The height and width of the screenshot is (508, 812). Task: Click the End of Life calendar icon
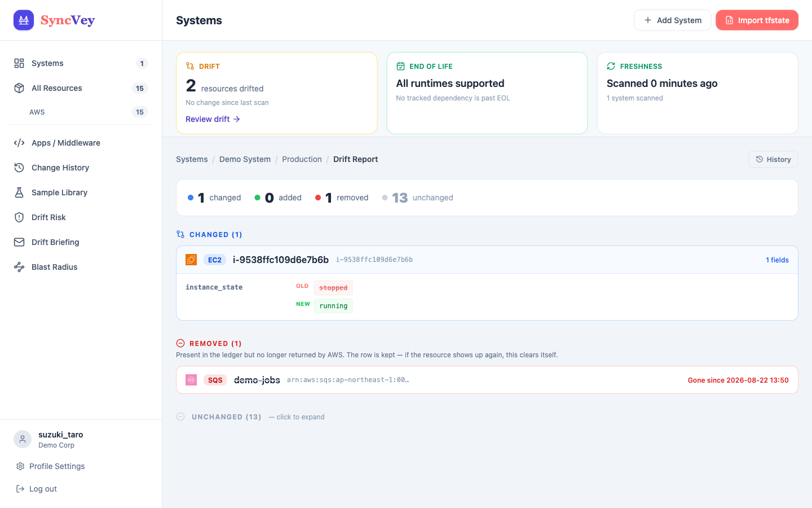tap(400, 66)
